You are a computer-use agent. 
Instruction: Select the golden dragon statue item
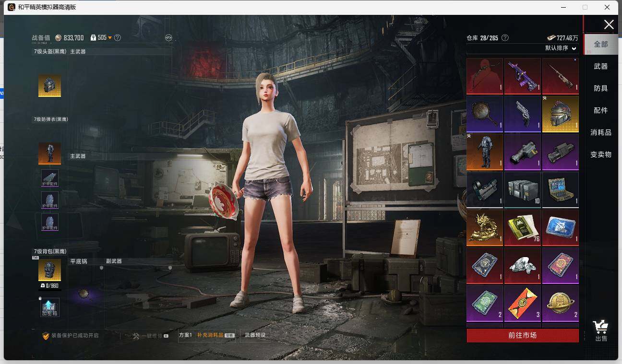(x=485, y=228)
